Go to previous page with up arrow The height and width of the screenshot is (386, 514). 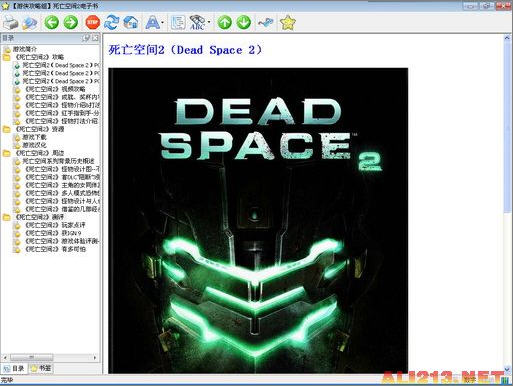pos(225,23)
